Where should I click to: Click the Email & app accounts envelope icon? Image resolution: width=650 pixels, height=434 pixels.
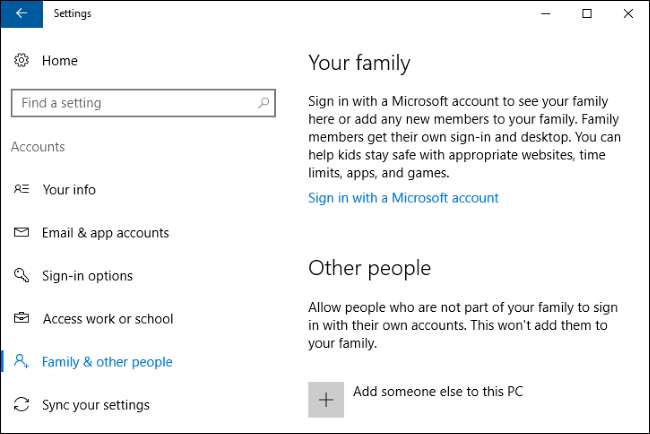(x=22, y=233)
